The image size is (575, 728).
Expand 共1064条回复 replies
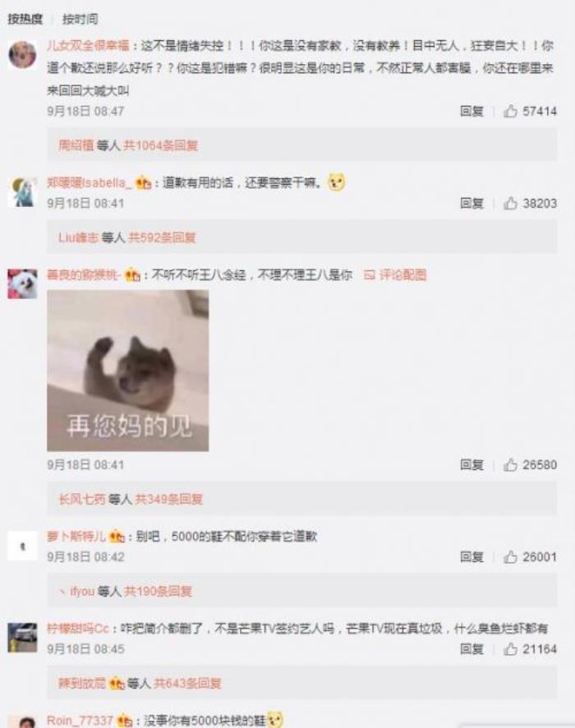click(160, 145)
